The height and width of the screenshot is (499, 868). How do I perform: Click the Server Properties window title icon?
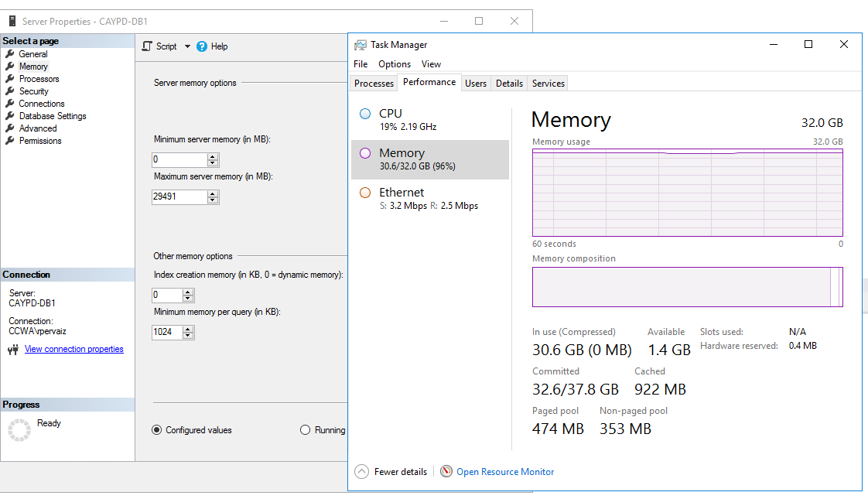tap(12, 21)
